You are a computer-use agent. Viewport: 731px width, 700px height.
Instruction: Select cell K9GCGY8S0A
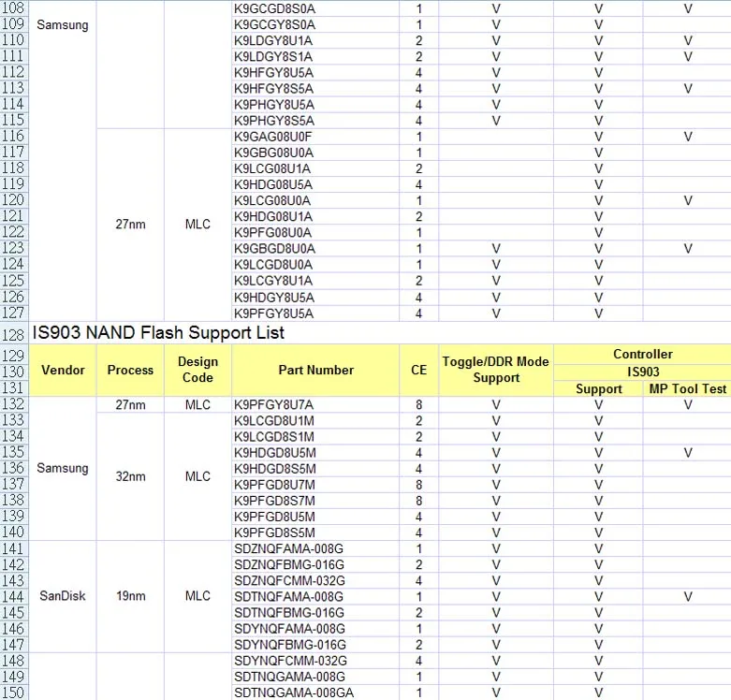(x=315, y=24)
